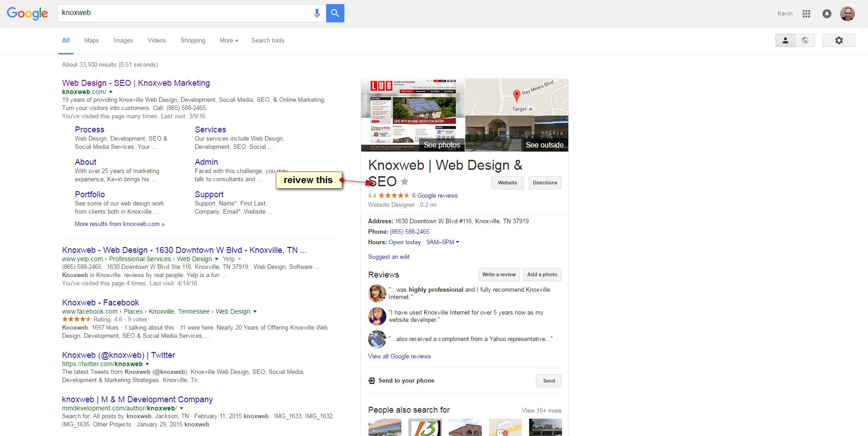Viewport: 868px width, 436px height.
Task: Open the Process sitelink
Action: pyautogui.click(x=89, y=130)
